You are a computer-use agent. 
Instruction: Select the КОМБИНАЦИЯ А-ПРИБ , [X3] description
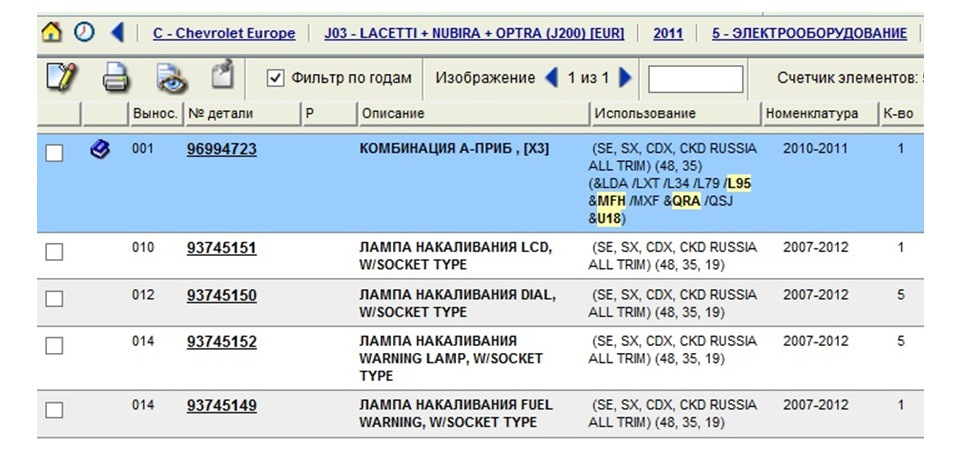click(x=454, y=149)
